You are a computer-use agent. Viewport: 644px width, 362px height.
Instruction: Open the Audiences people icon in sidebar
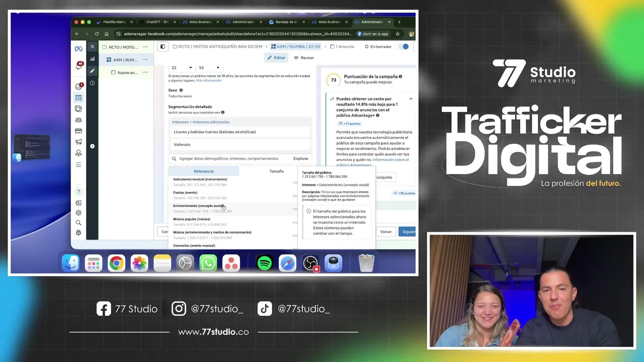(x=78, y=120)
